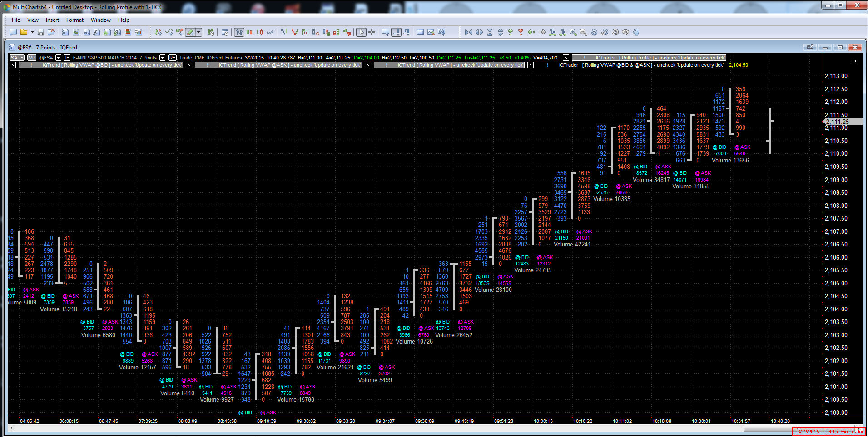Click the Volume 15788 profile label
This screenshot has height=437, width=868.
(296, 399)
